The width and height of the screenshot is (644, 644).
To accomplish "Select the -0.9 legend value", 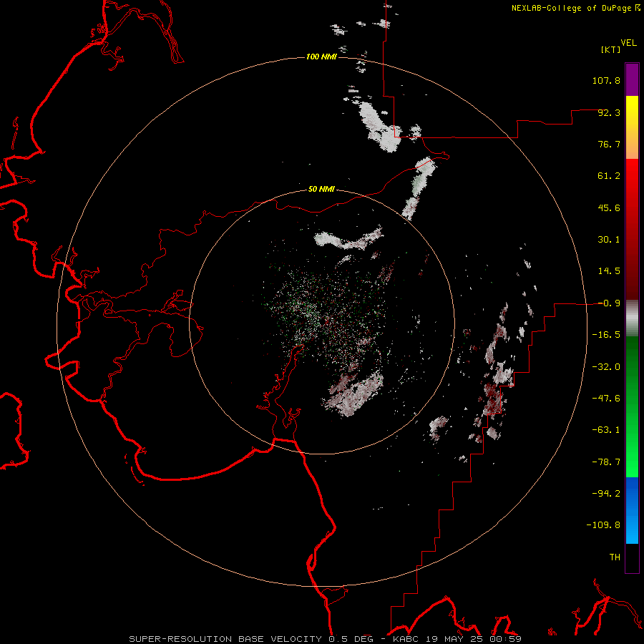I will click(609, 303).
